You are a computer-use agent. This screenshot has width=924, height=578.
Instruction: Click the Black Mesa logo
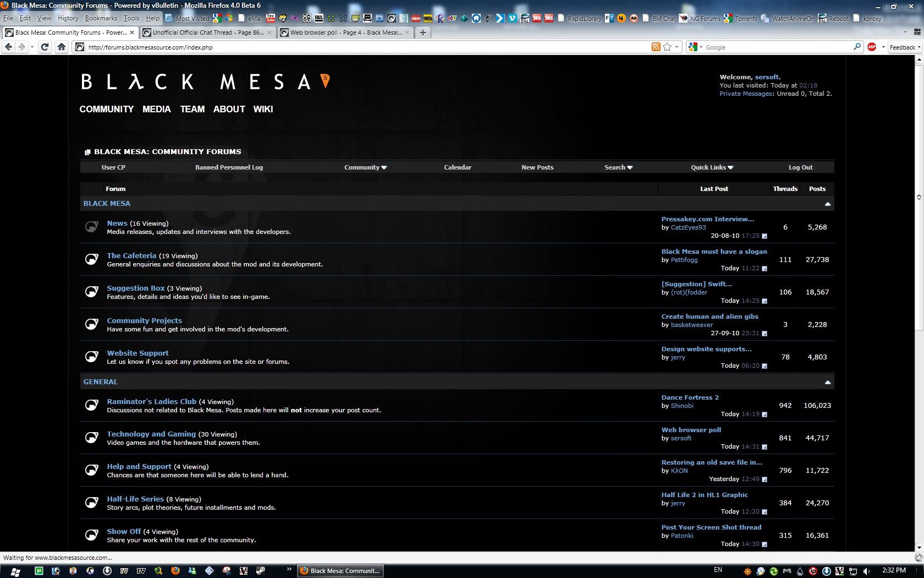(205, 82)
